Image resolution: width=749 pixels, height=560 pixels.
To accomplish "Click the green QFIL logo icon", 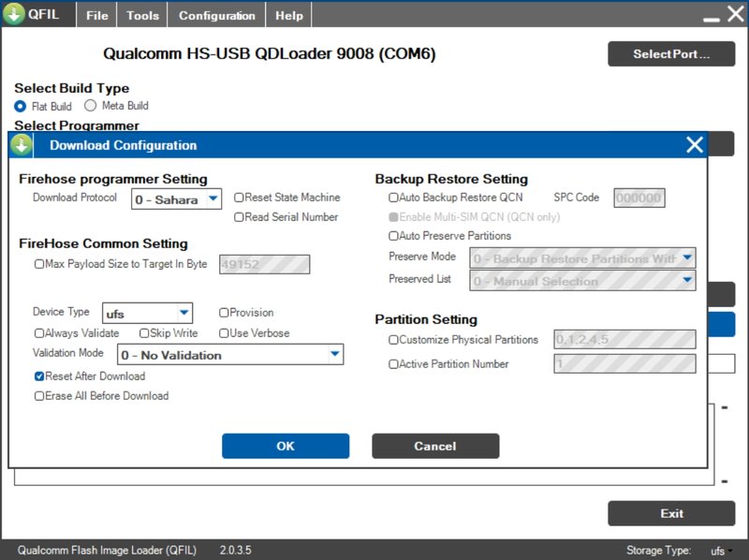I will [13, 14].
